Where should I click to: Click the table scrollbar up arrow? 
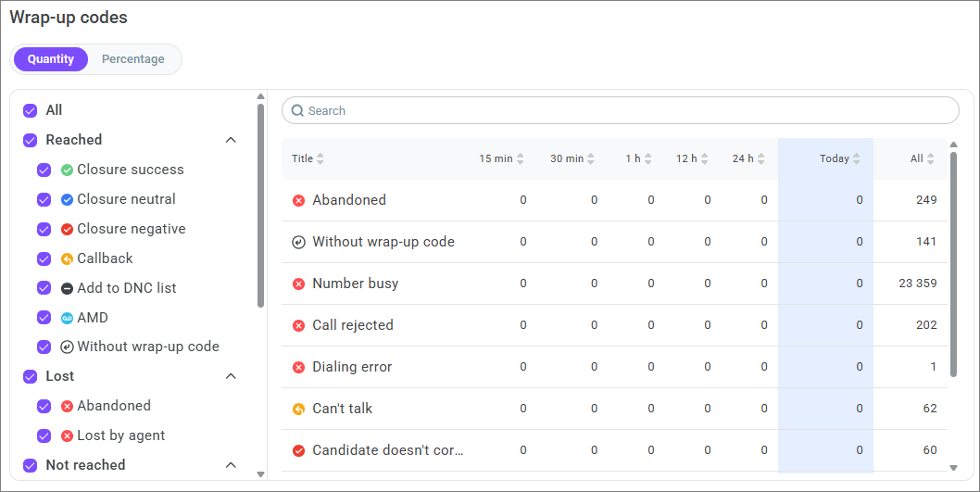point(953,145)
